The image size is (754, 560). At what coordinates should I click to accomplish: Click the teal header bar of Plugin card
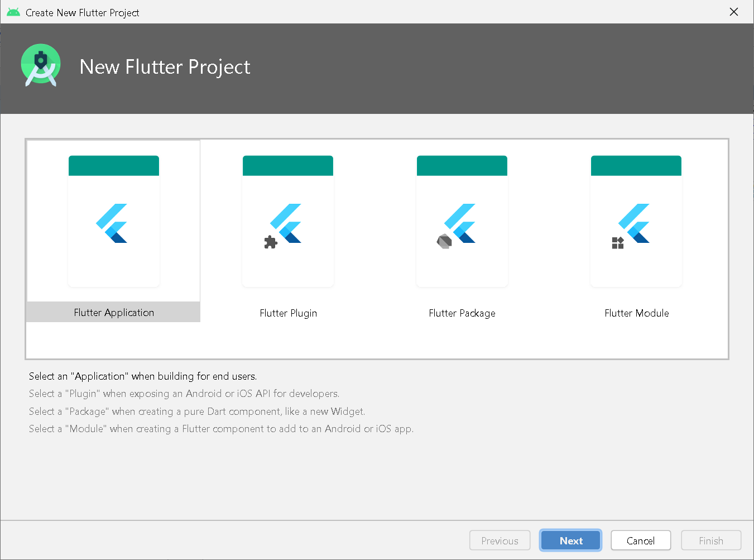(288, 166)
